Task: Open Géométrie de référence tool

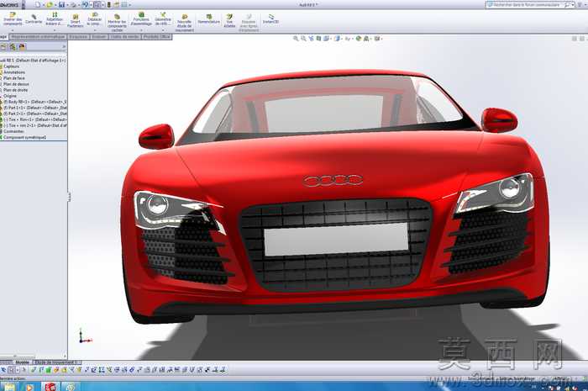Action: [163, 18]
